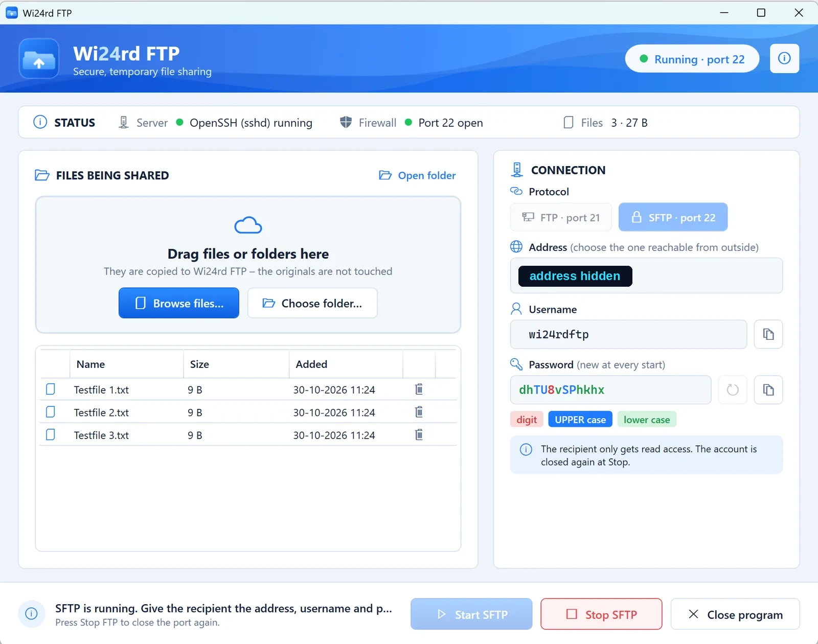Image resolution: width=818 pixels, height=644 pixels.
Task: Click the hidden address field
Action: [646, 275]
